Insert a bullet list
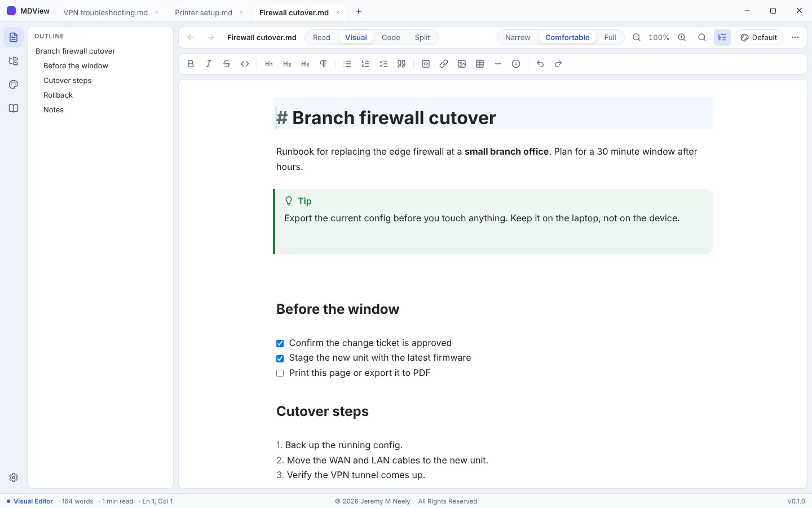The image size is (812, 508). coord(347,64)
